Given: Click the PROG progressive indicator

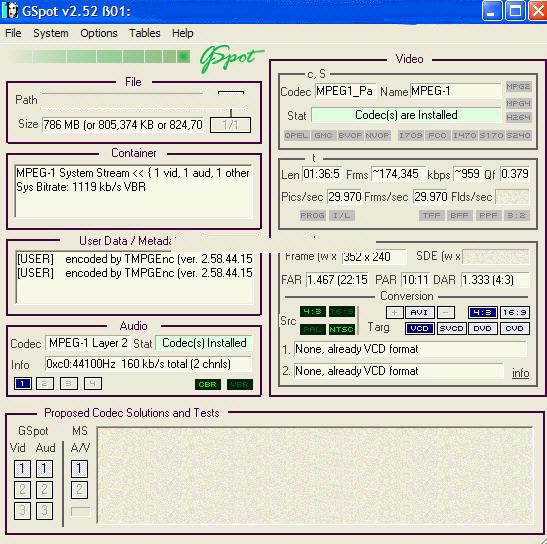Looking at the screenshot, I should coord(313,216).
